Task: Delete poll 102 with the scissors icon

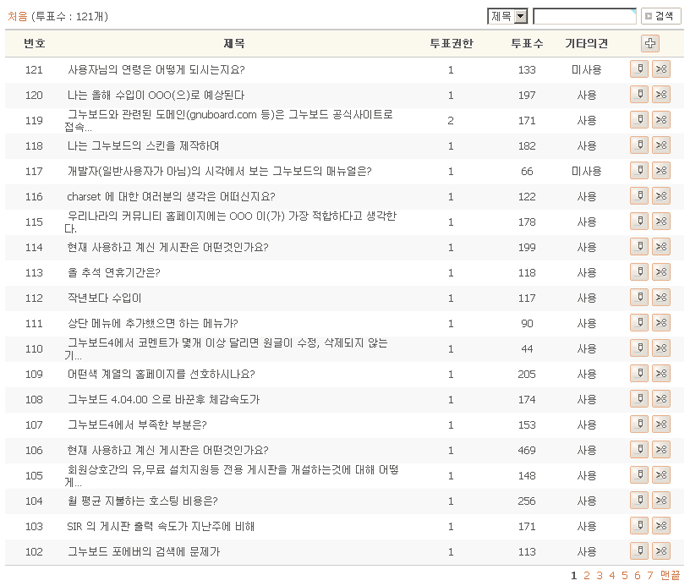Action: pyautogui.click(x=661, y=551)
